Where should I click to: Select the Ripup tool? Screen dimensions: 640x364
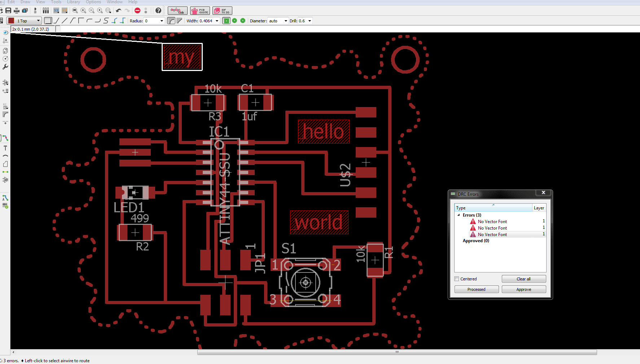(x=5, y=138)
